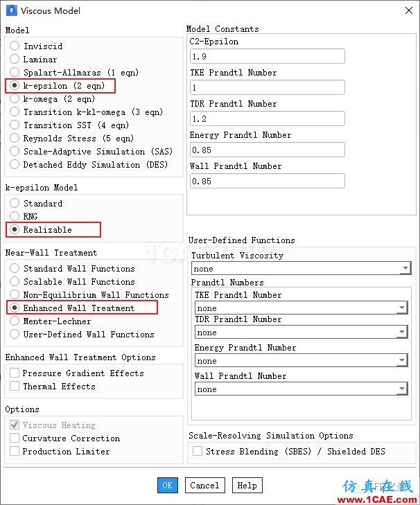Click the TDR Prandtl Number constant field
The image size is (420, 505).
pyautogui.click(x=268, y=118)
